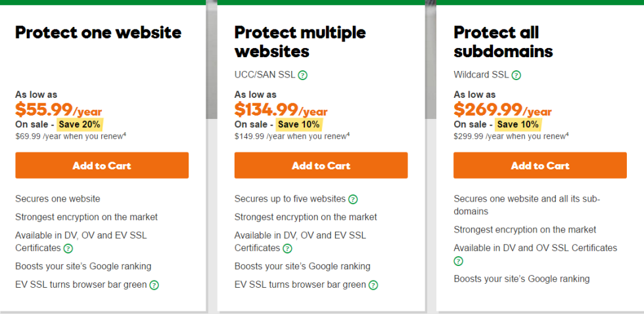Click the 'Protect multiple websites' heading

coord(300,42)
